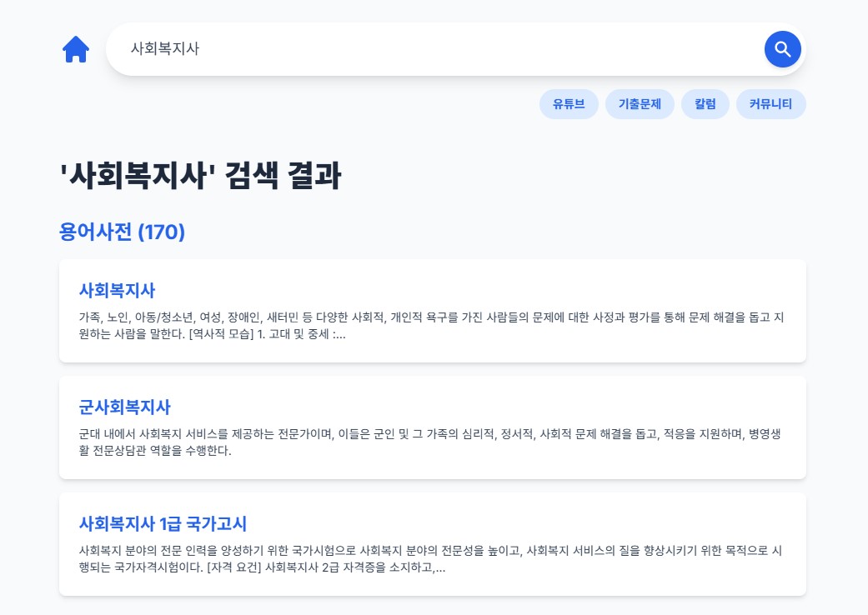Click the search icon inside the search bar
This screenshot has height=615, width=868.
click(781, 49)
